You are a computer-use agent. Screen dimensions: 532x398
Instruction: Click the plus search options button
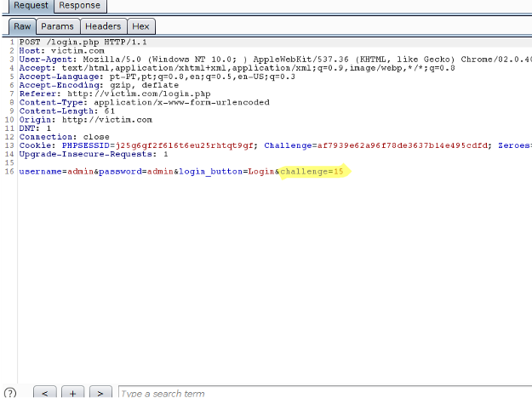tap(73, 393)
